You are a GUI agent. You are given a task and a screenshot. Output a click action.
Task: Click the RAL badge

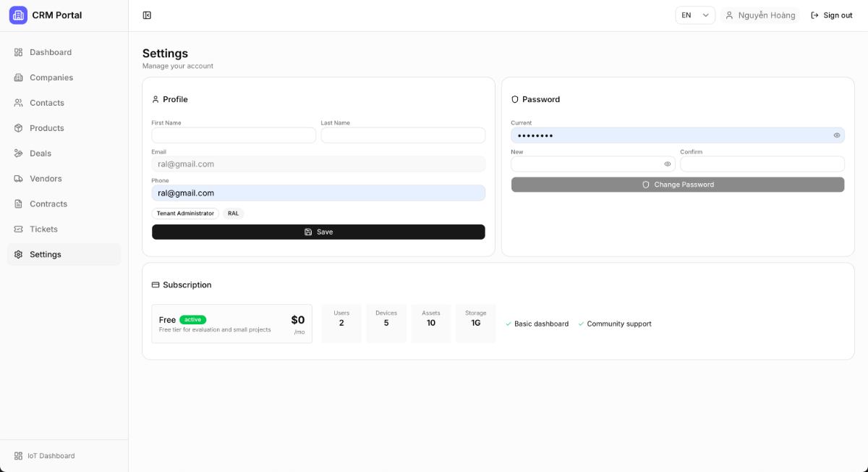(x=233, y=214)
